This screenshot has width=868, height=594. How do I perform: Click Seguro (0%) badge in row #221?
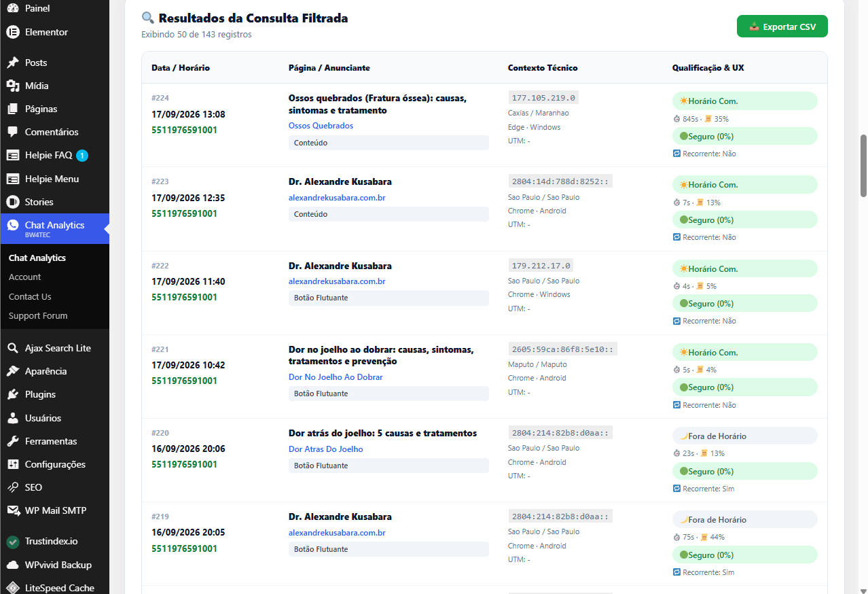click(x=745, y=387)
